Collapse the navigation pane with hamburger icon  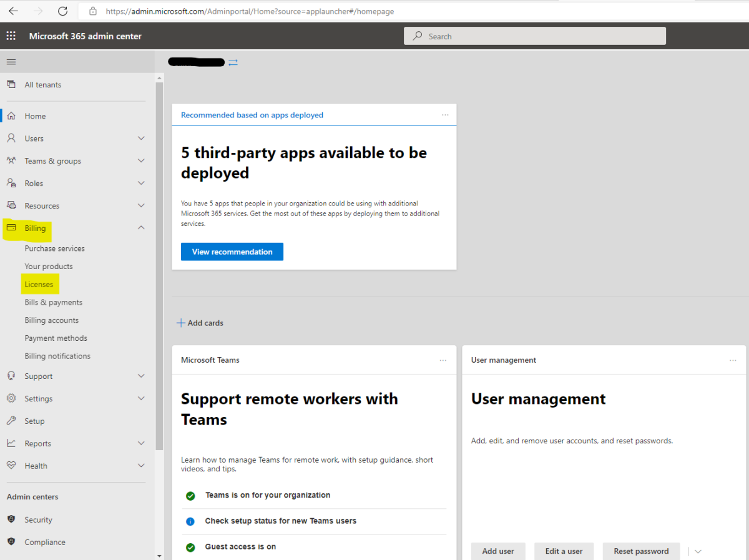pos(11,62)
